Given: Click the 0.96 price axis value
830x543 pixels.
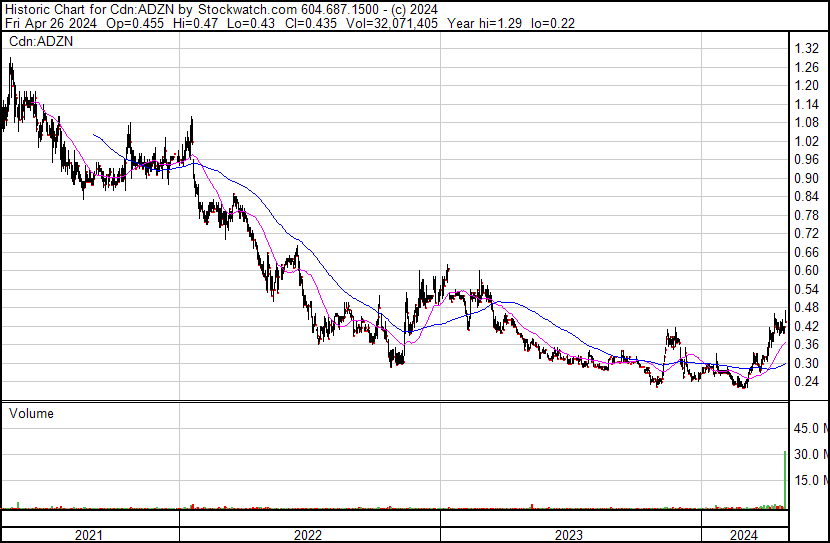Looking at the screenshot, I should pos(807,159).
